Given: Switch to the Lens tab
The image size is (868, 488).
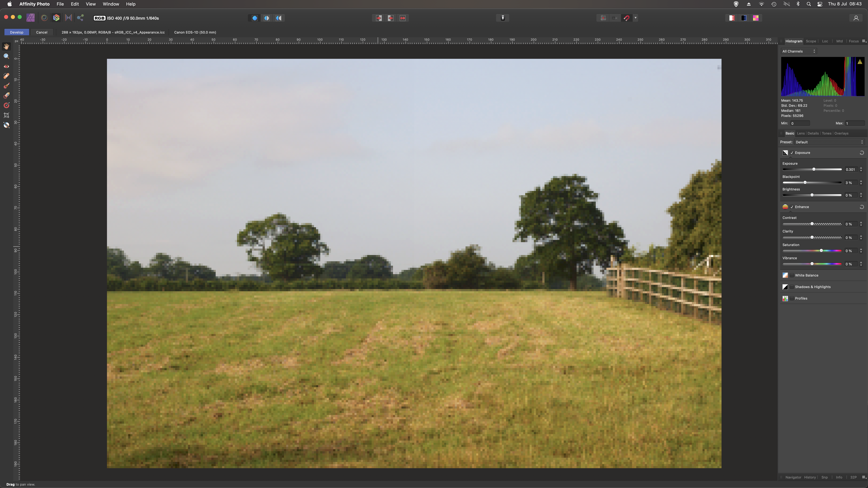Looking at the screenshot, I should [x=801, y=133].
